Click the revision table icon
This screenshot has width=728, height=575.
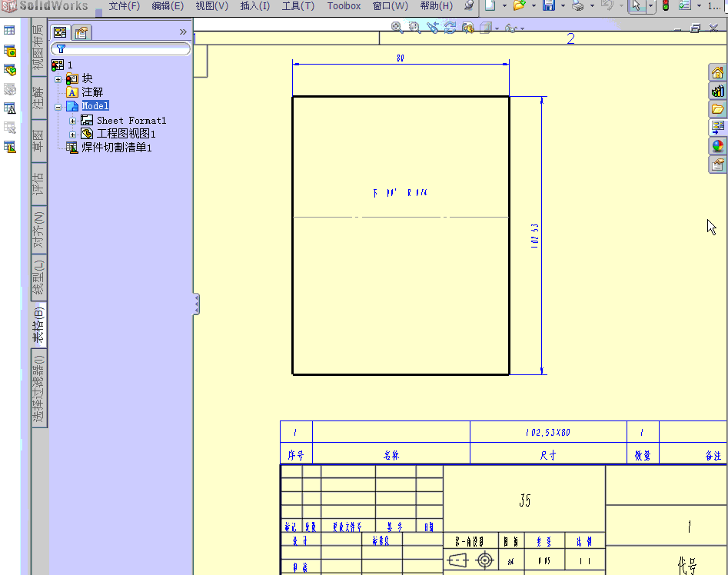click(x=10, y=108)
